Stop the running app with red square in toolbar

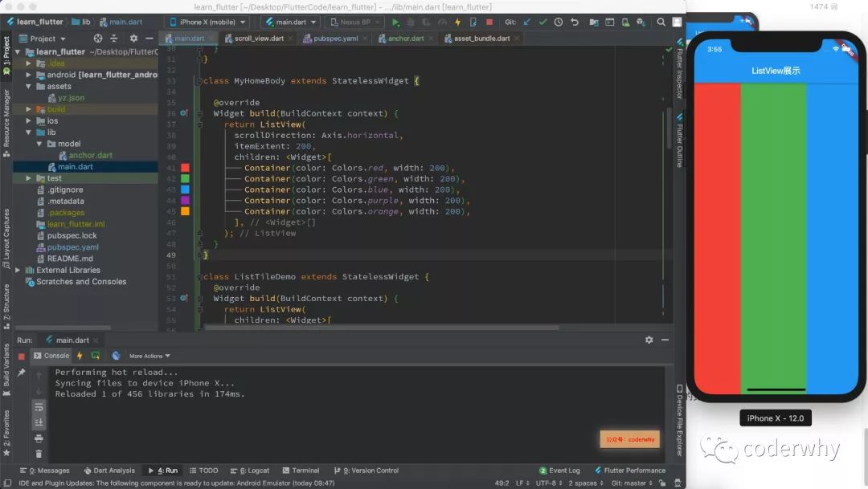489,22
